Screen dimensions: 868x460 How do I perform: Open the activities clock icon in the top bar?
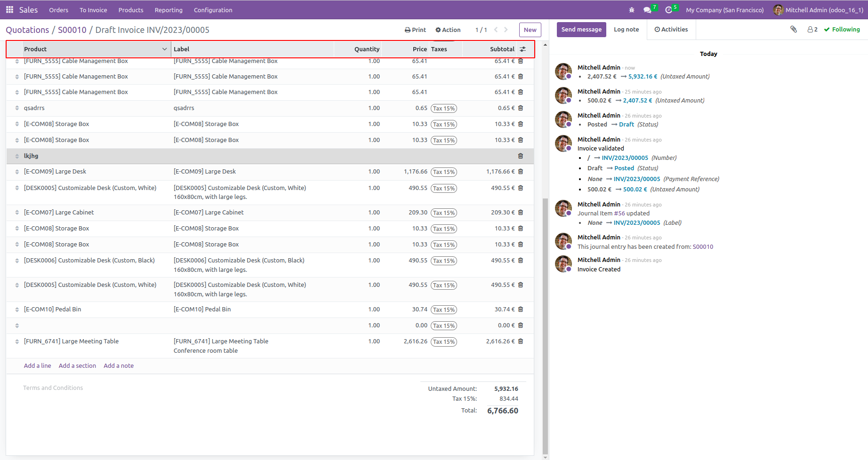coord(668,10)
